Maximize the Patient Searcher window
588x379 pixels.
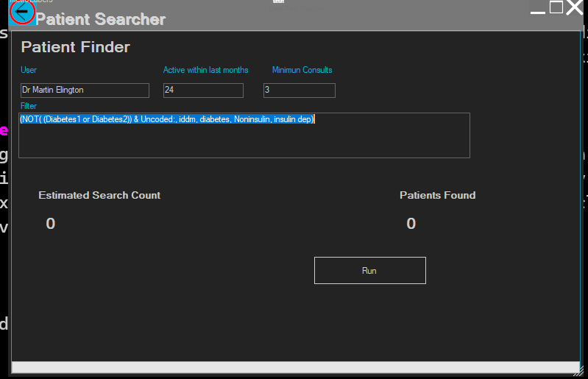click(x=556, y=8)
